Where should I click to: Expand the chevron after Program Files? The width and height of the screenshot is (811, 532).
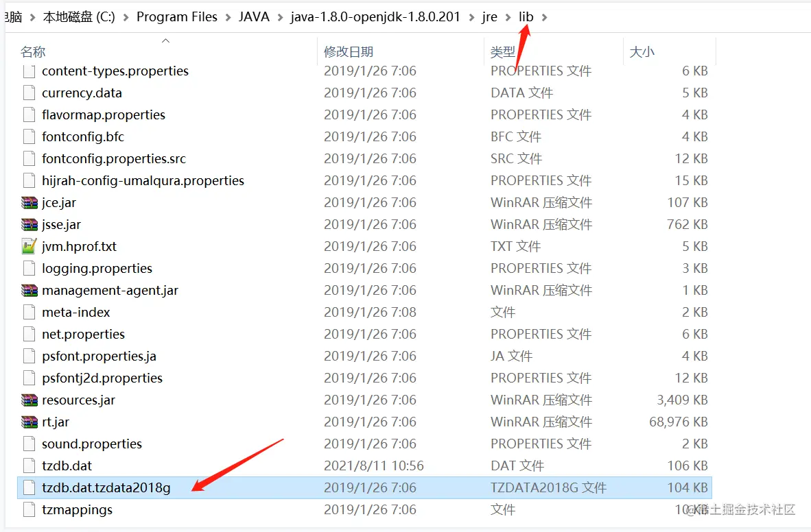[x=228, y=18]
